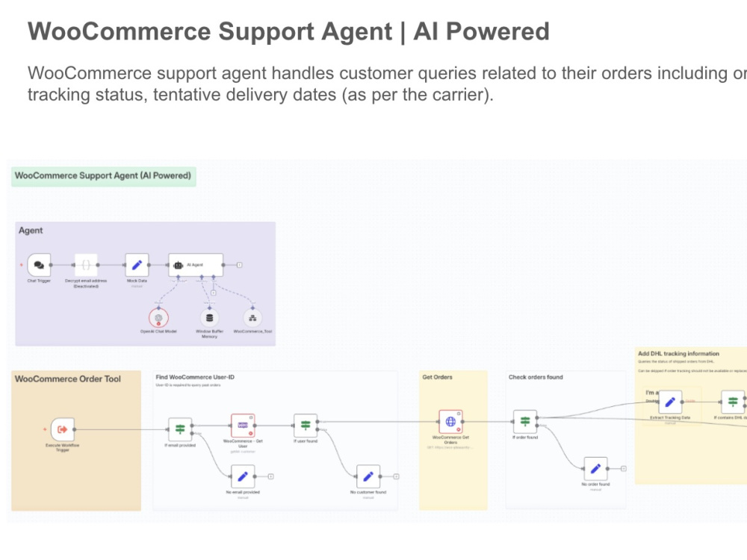This screenshot has height=560, width=747.
Task: Add a node after AI Agent output
Action: pyautogui.click(x=240, y=265)
